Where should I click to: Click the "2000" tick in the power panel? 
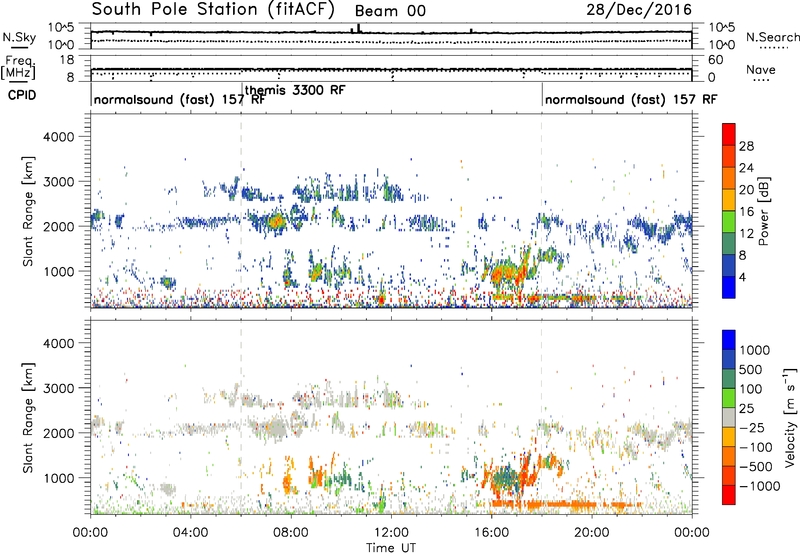pyautogui.click(x=59, y=226)
